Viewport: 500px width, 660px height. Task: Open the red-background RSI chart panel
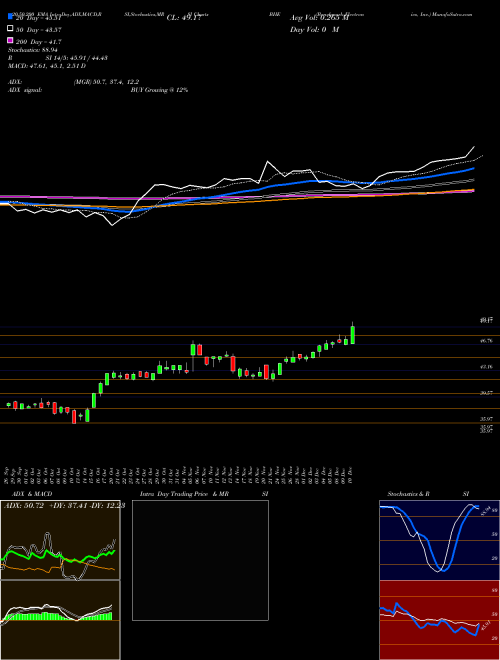click(439, 620)
